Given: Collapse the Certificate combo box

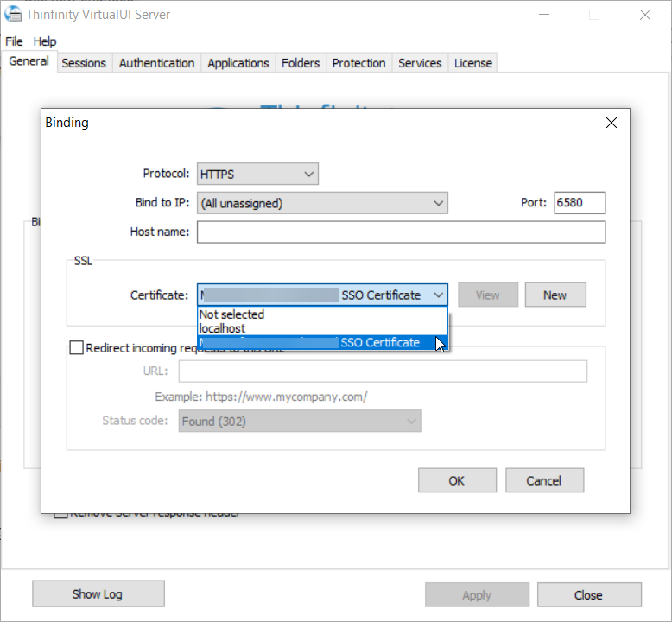Looking at the screenshot, I should click(322, 295).
